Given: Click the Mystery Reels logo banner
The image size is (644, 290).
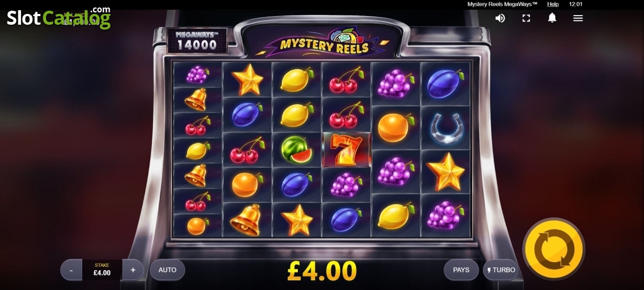Looking at the screenshot, I should (x=322, y=42).
